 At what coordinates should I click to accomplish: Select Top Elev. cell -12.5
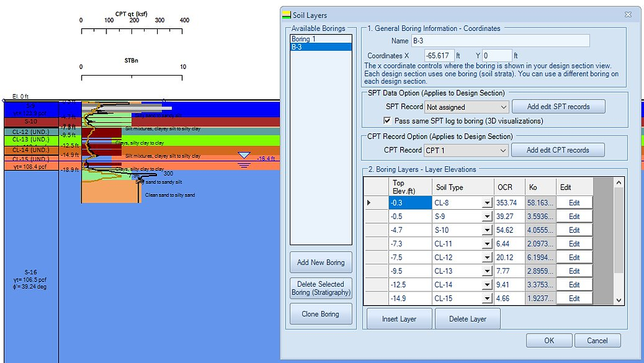tap(410, 285)
